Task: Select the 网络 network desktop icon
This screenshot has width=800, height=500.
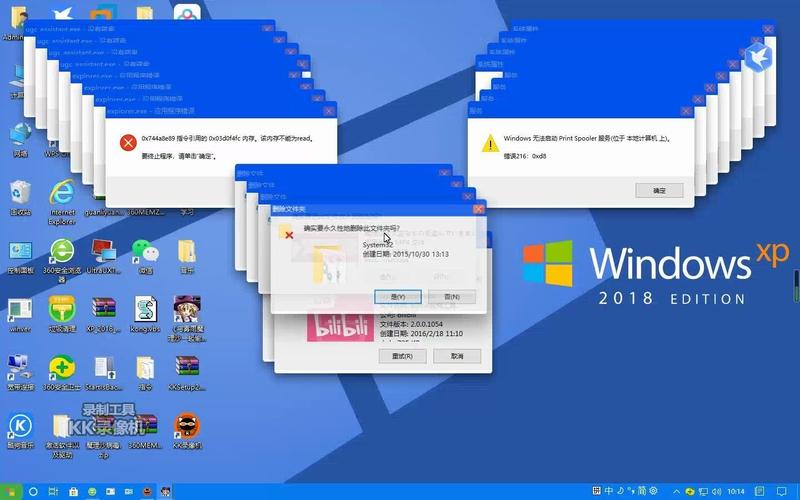Action: [x=20, y=139]
